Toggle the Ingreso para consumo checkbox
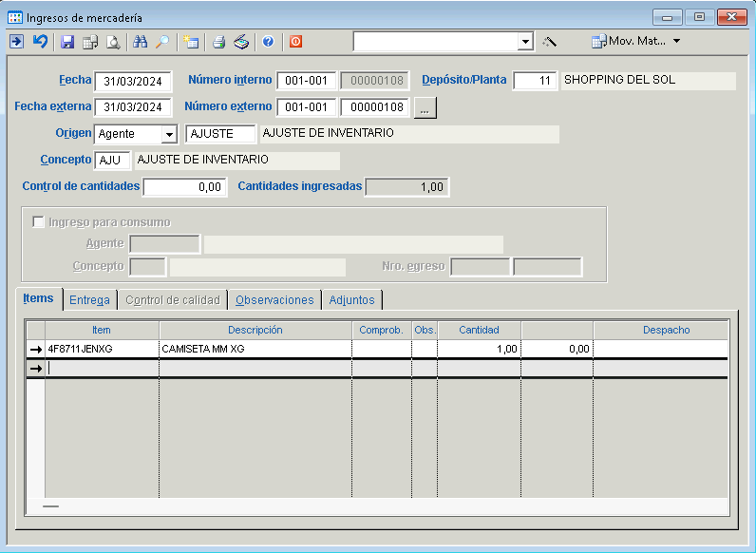 click(39, 222)
